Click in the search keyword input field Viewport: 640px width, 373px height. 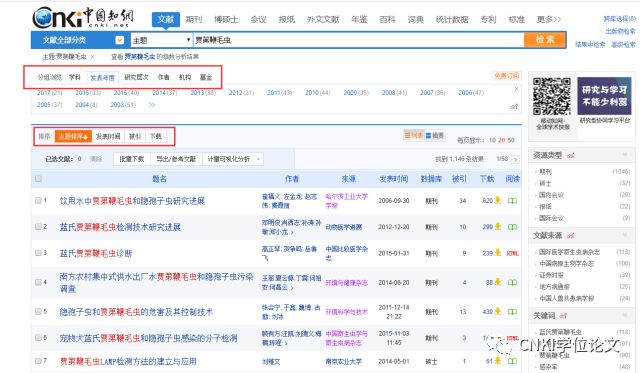pyautogui.click(x=358, y=40)
